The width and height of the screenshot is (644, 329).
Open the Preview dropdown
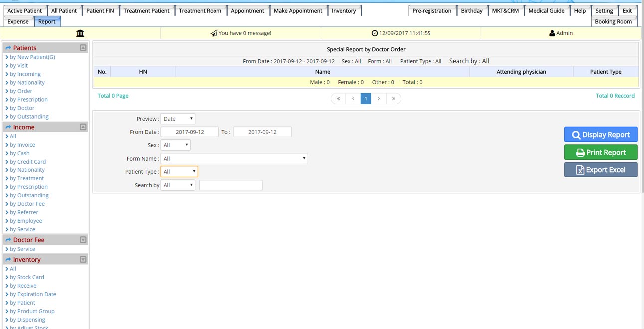coord(178,119)
